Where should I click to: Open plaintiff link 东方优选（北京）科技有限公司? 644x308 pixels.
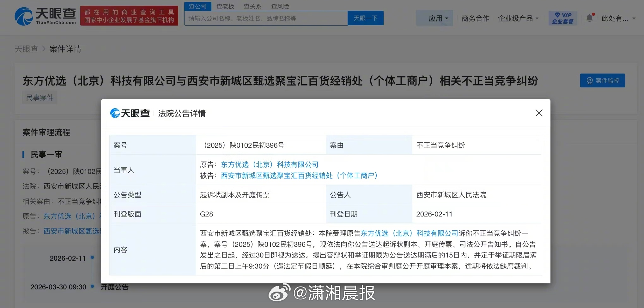tap(269, 164)
